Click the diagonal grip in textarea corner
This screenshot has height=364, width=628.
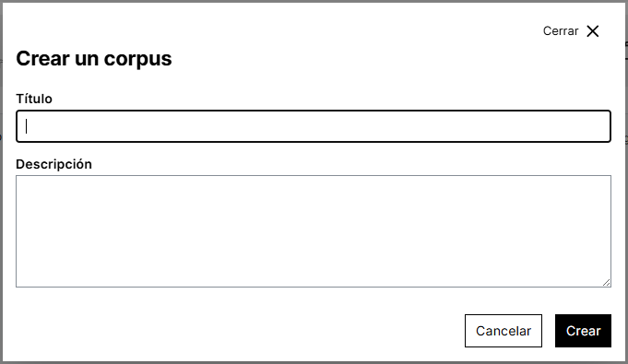[x=607, y=282]
